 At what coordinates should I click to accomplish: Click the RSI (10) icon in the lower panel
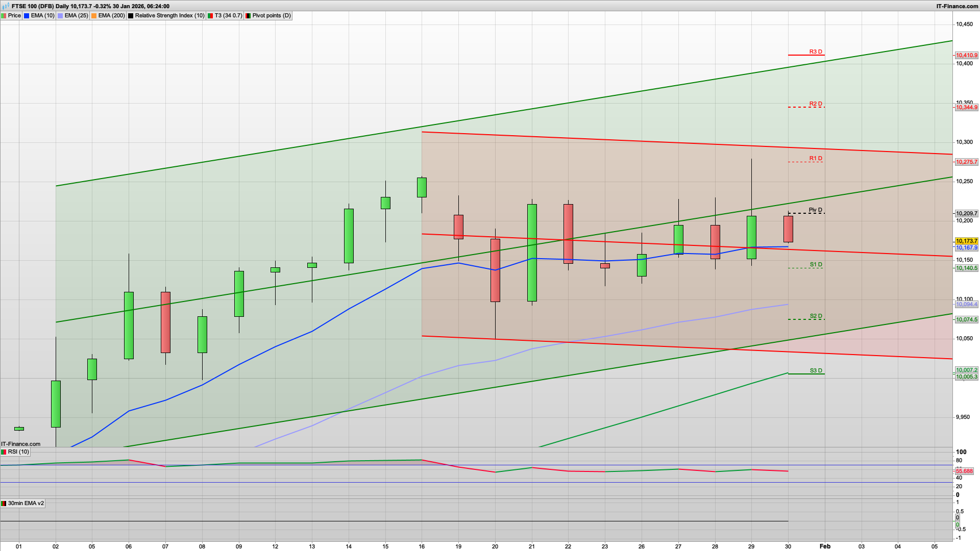tap(4, 452)
